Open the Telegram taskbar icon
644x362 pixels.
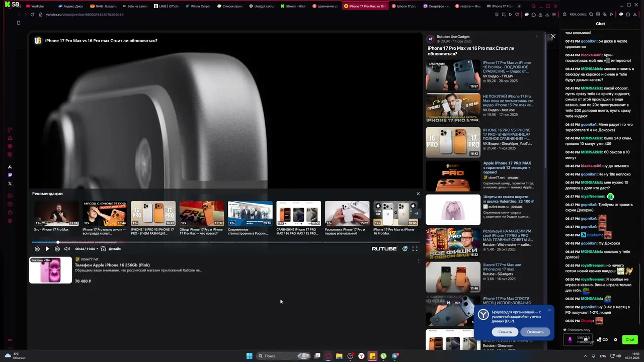coord(395,356)
